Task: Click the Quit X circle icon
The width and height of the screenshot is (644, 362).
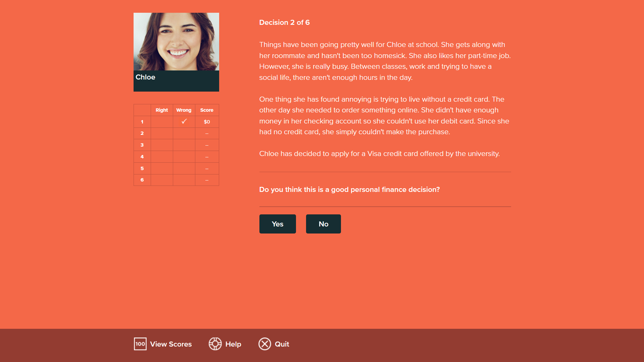Action: point(264,344)
